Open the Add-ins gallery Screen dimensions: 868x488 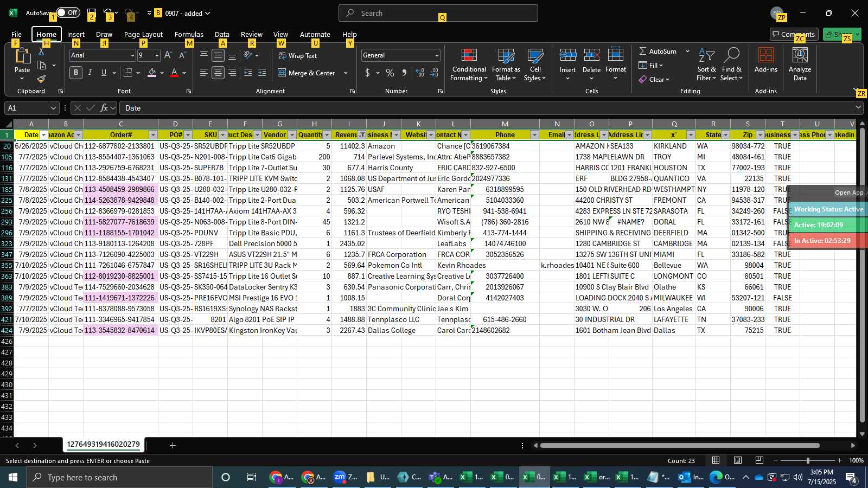coord(766,60)
